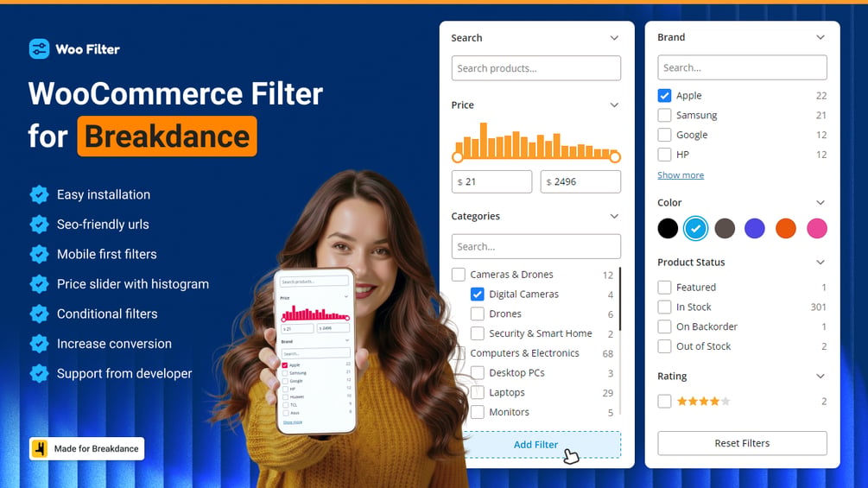The image size is (868, 488).
Task: Click the Computers & Electronics category label
Action: click(524, 353)
